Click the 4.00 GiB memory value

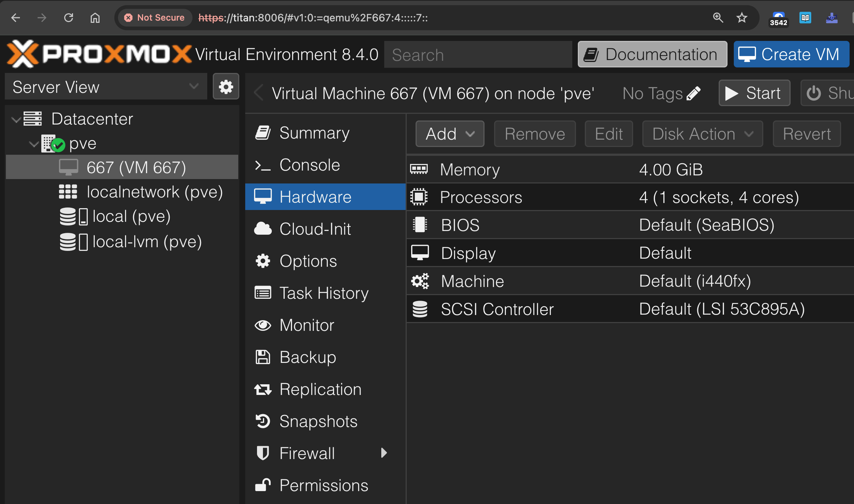click(x=671, y=169)
